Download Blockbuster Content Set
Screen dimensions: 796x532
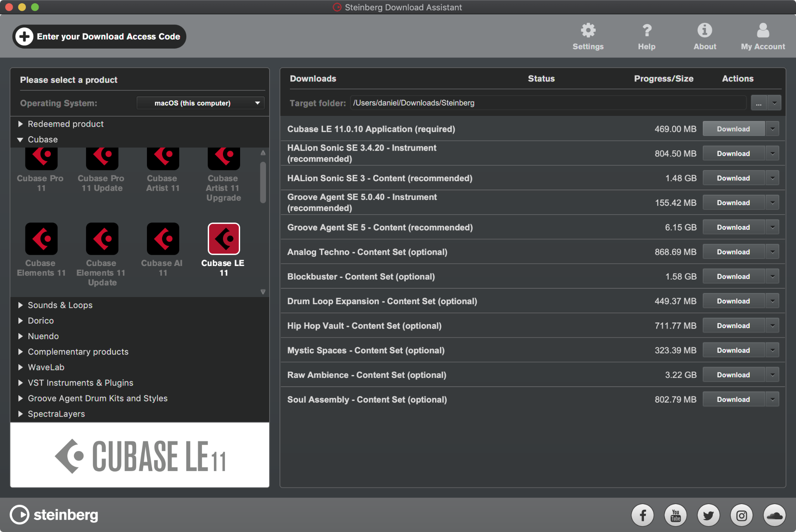point(733,276)
